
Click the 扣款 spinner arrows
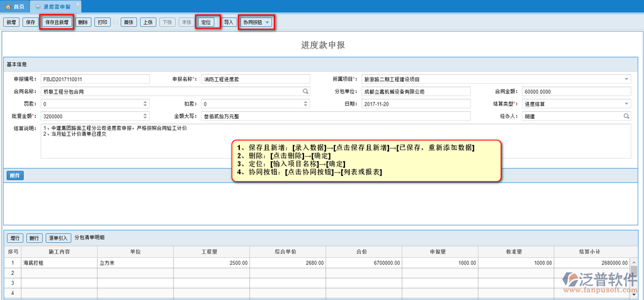point(306,104)
